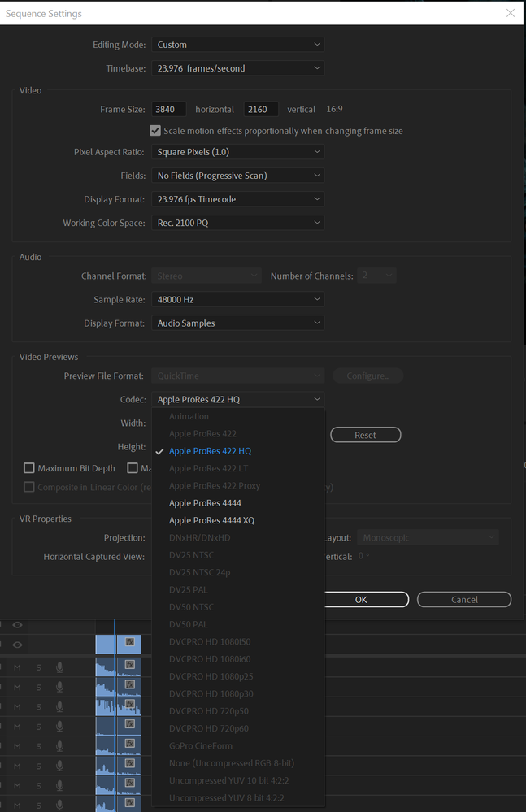Screen dimensions: 526x812
Task: Click checkmark icon beside Apple ProRes 422 HQ
Action: (159, 452)
